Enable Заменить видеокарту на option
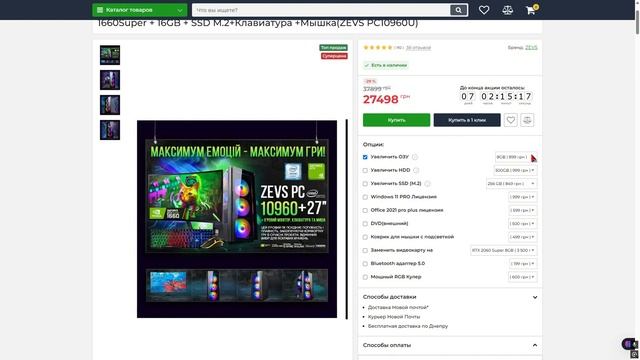Screen dimensions: 640x360 coord(365,250)
